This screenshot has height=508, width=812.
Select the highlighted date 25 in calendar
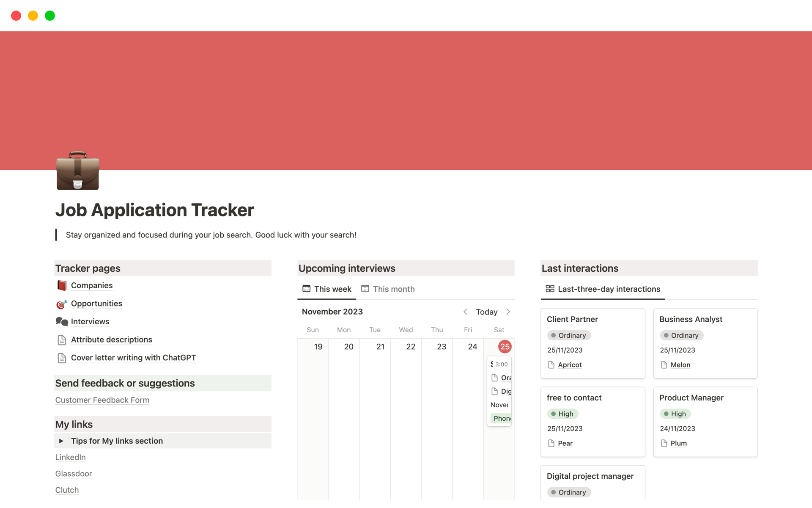505,347
